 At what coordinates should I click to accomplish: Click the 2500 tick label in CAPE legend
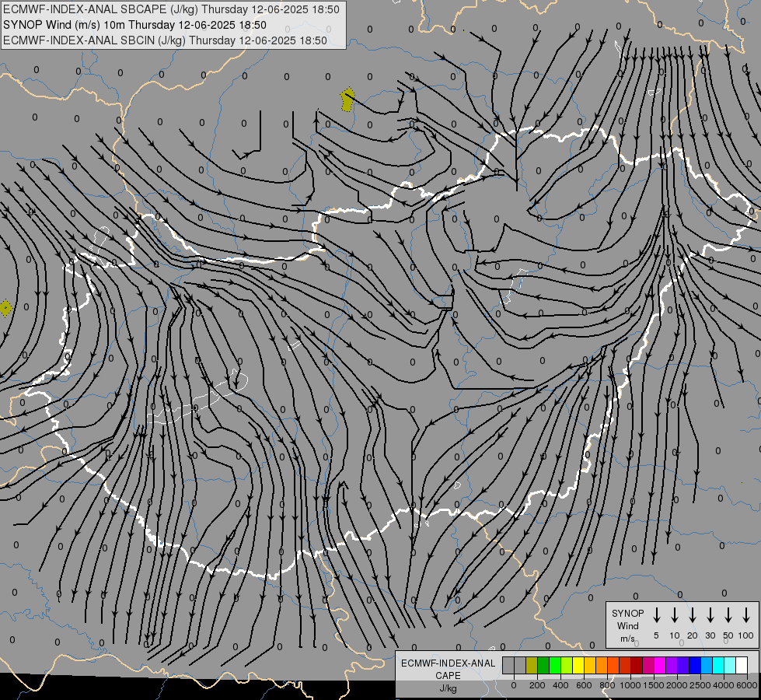tap(700, 685)
